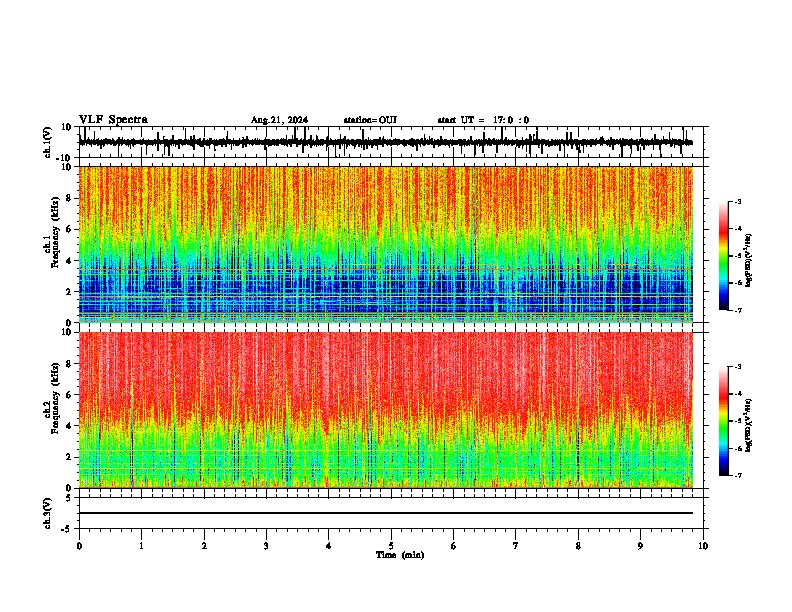Click time axis tick label '7'

click(516, 546)
